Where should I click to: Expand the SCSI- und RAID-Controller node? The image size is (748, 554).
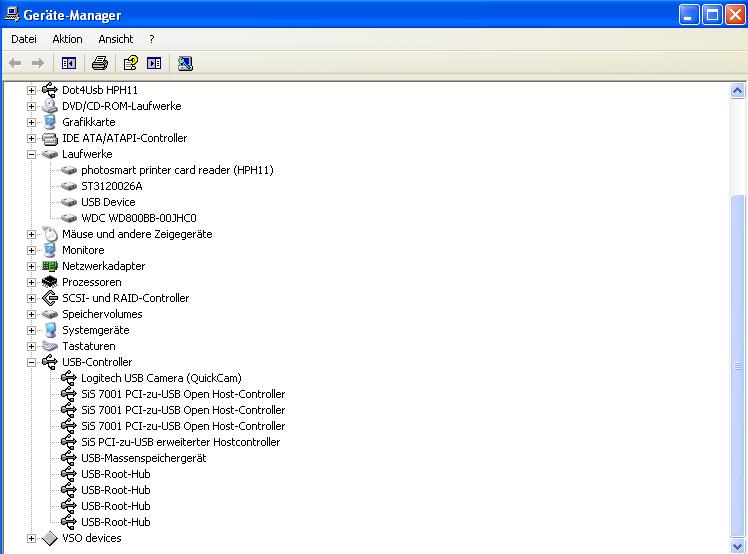pyautogui.click(x=31, y=298)
